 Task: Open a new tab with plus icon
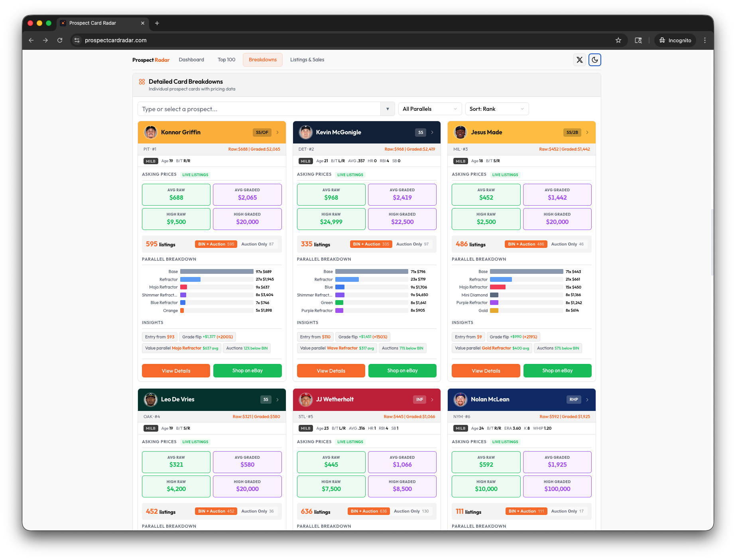[x=157, y=23]
